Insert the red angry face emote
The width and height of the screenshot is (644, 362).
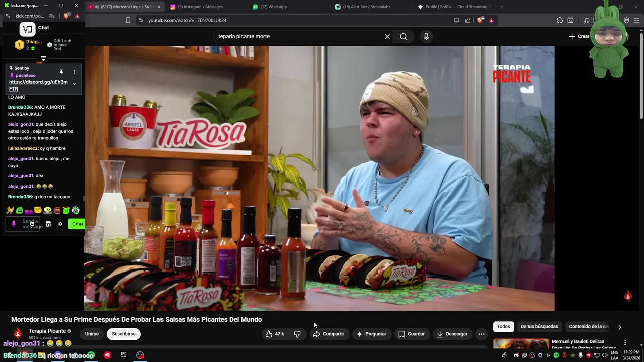pos(57,210)
